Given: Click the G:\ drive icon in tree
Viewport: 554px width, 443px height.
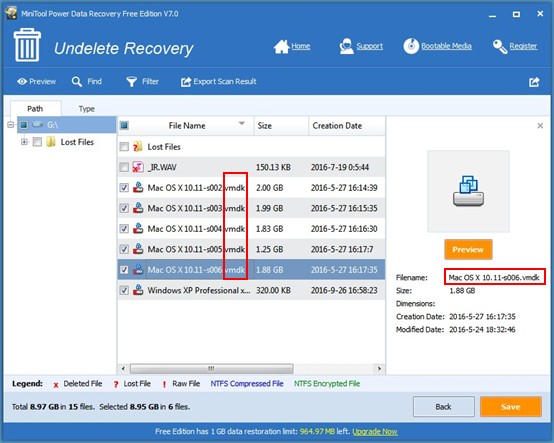Looking at the screenshot, I should pos(38,125).
